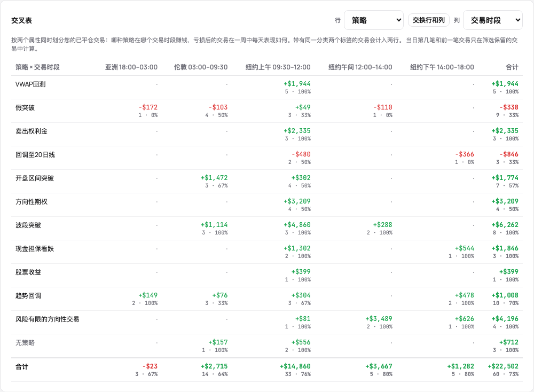Screen dimensions: 534x392
Task: Click the 纽约下午 14:00-18:00 column header
Action: [x=442, y=67]
